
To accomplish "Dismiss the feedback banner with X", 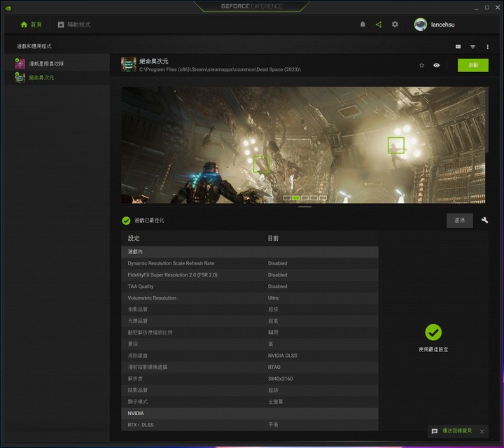I will 482,432.
